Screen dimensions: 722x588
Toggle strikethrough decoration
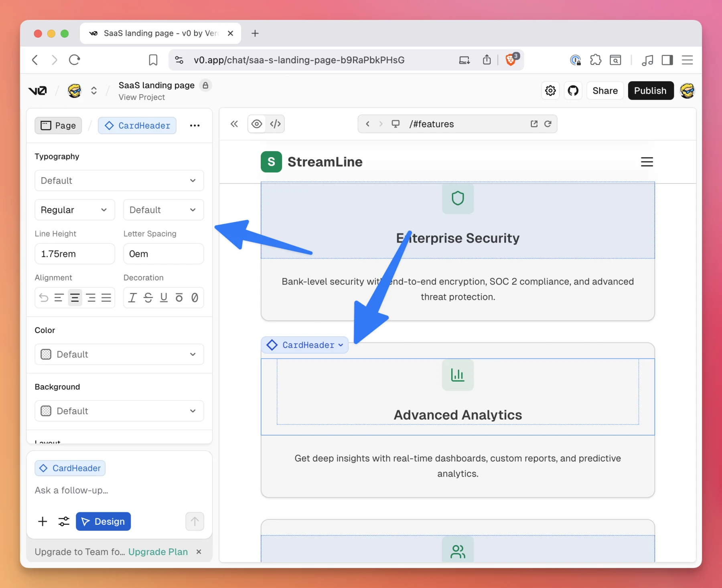[x=148, y=297]
